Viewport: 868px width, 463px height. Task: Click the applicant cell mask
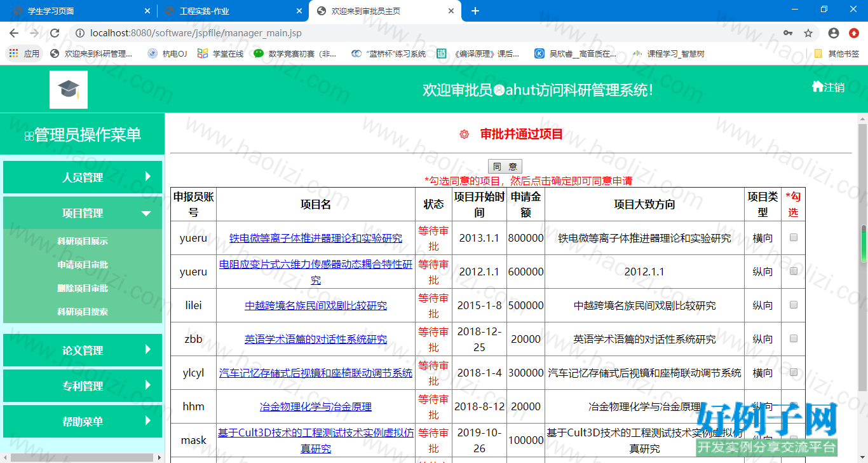pyautogui.click(x=193, y=440)
